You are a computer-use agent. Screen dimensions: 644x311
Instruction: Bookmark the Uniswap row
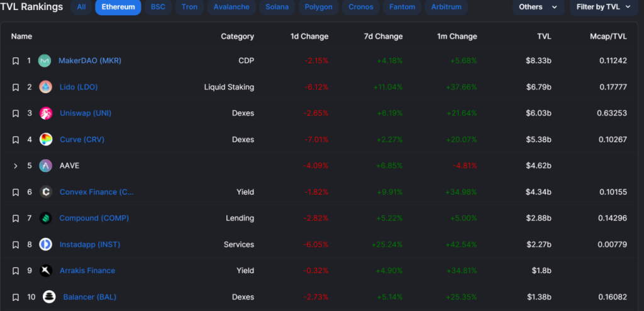[16, 113]
